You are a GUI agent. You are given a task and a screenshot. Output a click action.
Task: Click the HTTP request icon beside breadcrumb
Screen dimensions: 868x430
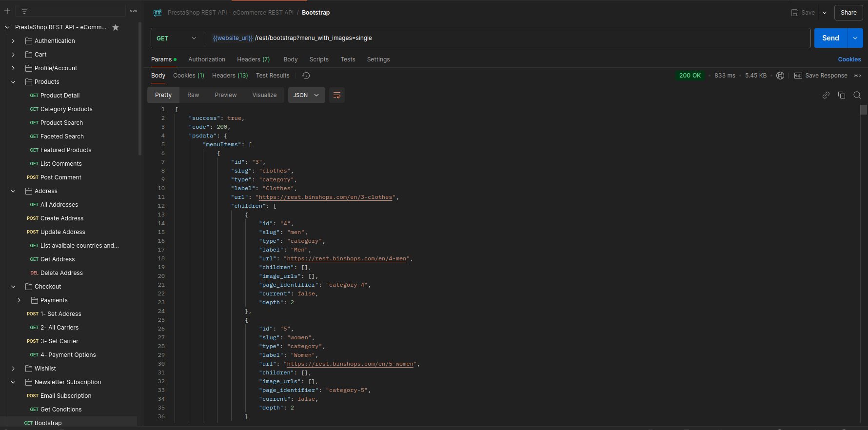point(158,13)
